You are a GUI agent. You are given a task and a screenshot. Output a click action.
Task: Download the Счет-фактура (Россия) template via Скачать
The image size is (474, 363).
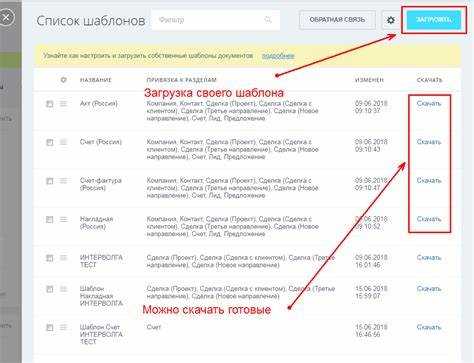(x=429, y=181)
